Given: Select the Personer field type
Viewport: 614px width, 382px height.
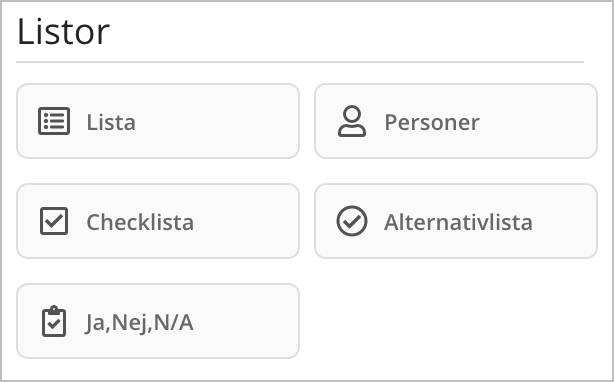Looking at the screenshot, I should pos(456,121).
